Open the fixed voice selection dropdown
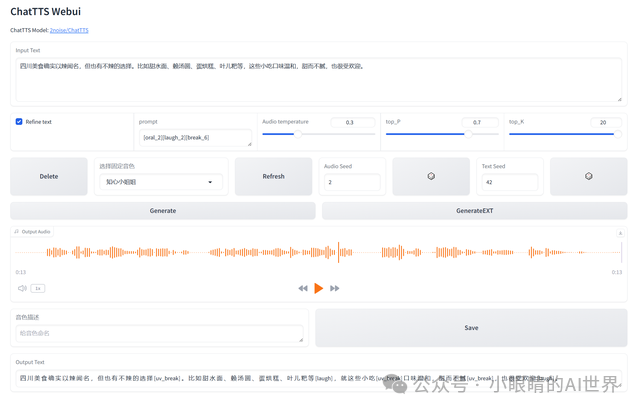Viewport: 640px width, 411px height. pos(161,182)
